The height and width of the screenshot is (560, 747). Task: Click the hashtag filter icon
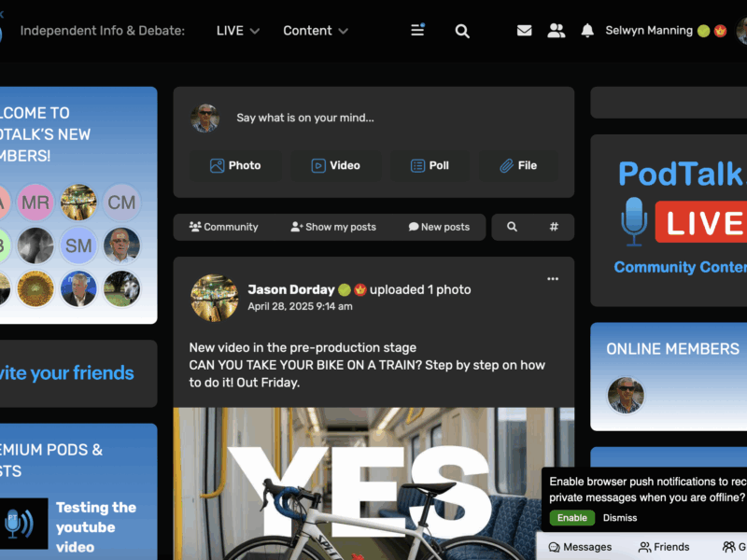coord(554,227)
